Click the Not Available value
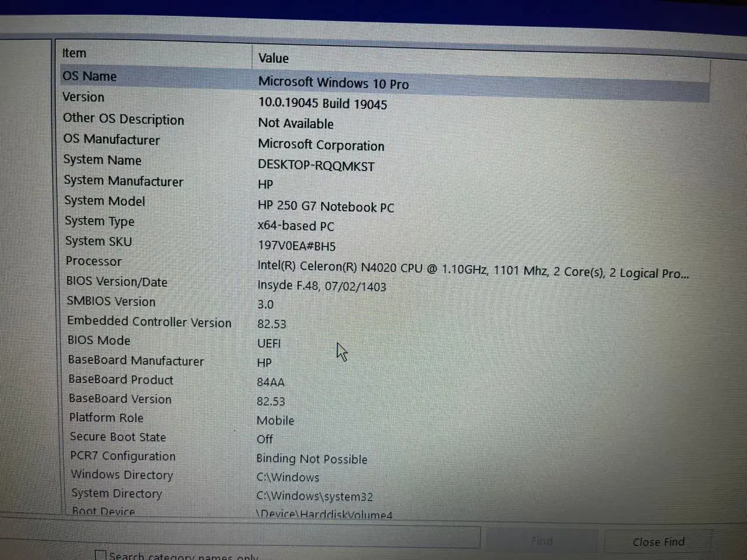The width and height of the screenshot is (747, 560). [x=296, y=124]
